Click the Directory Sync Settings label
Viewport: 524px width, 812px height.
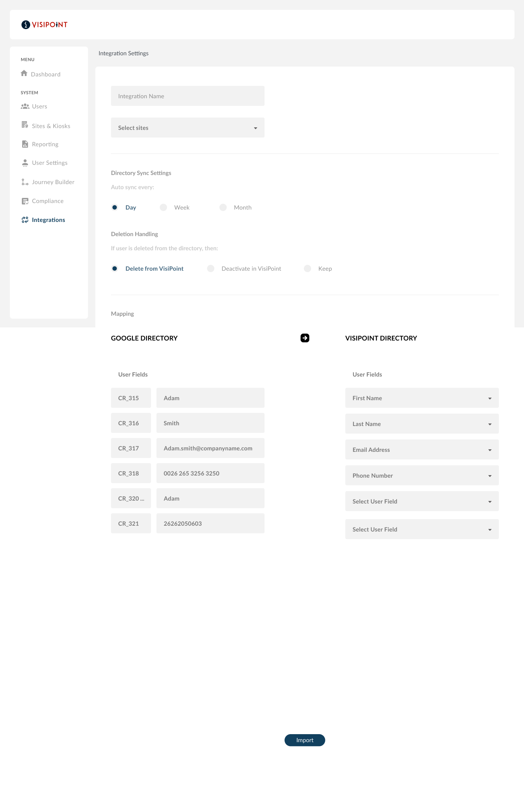[141, 173]
